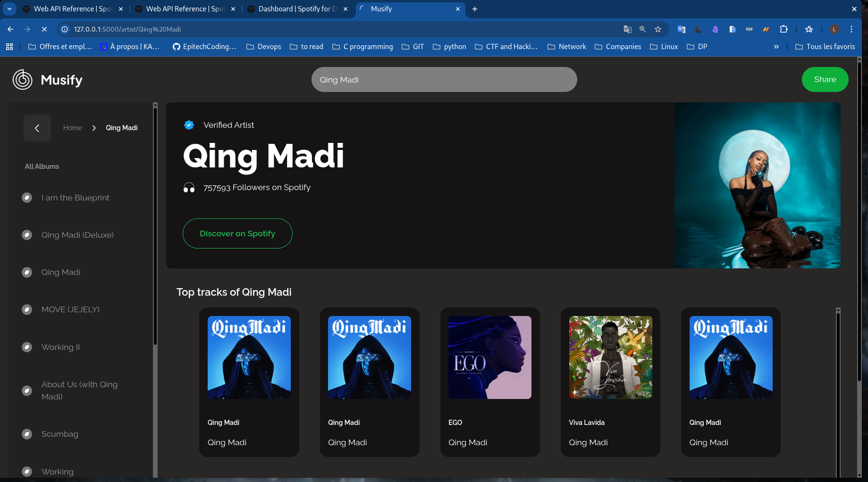Open the python bookmarks folder
This screenshot has height=482, width=868.
(x=449, y=47)
